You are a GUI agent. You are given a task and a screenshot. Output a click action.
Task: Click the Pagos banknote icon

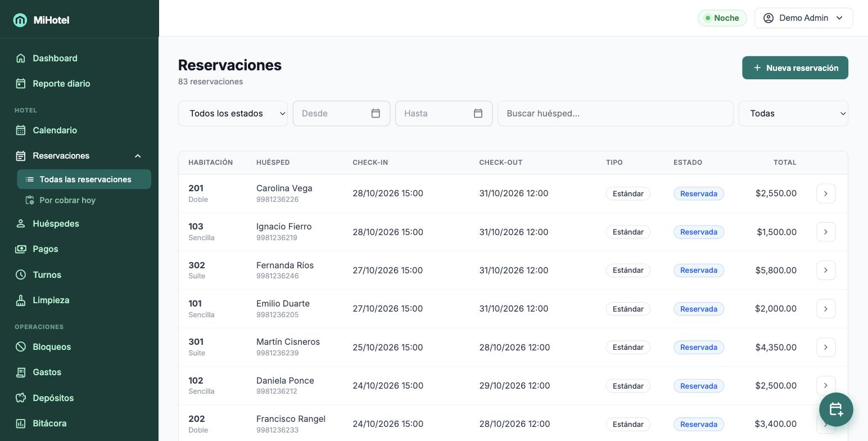pos(21,249)
